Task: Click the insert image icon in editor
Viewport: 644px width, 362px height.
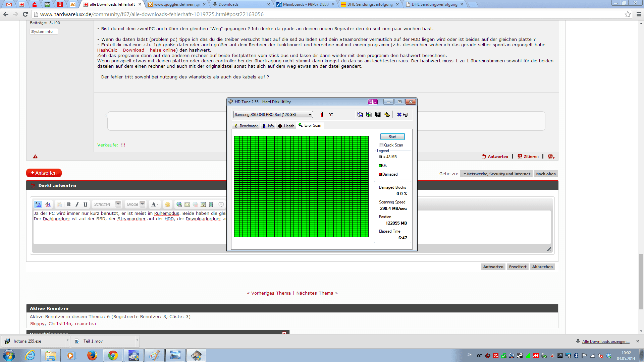Action: click(x=203, y=204)
